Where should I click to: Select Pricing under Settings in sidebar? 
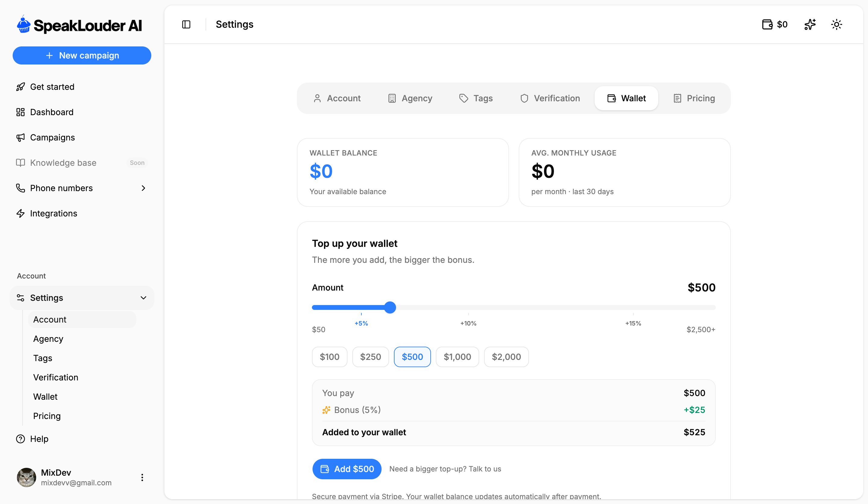point(82,416)
